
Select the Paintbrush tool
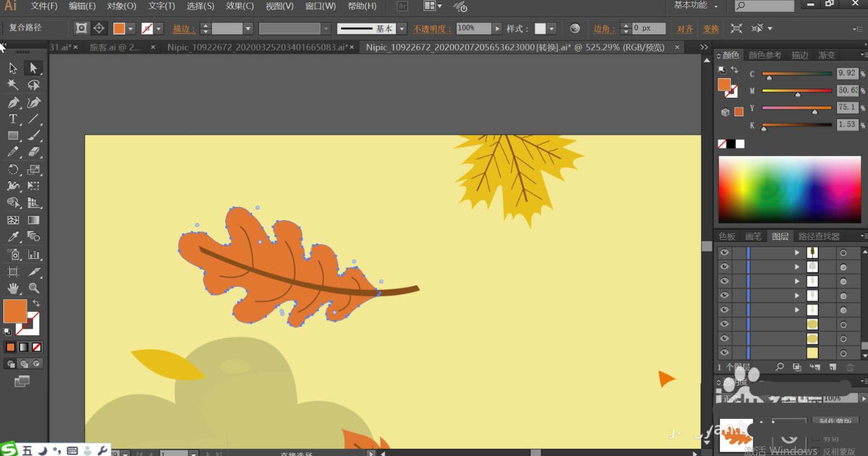pyautogui.click(x=33, y=135)
